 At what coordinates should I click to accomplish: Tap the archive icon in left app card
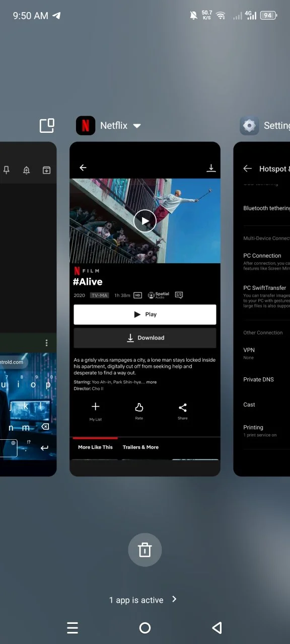coord(46,170)
